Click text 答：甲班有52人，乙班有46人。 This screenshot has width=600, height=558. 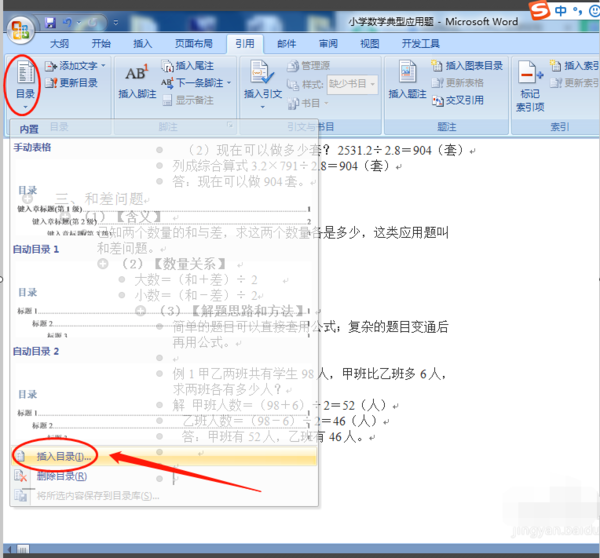pos(272,437)
